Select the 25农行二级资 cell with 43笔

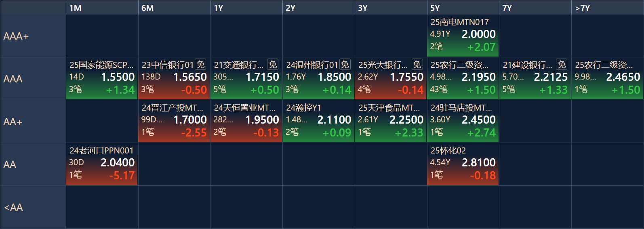pyautogui.click(x=463, y=78)
